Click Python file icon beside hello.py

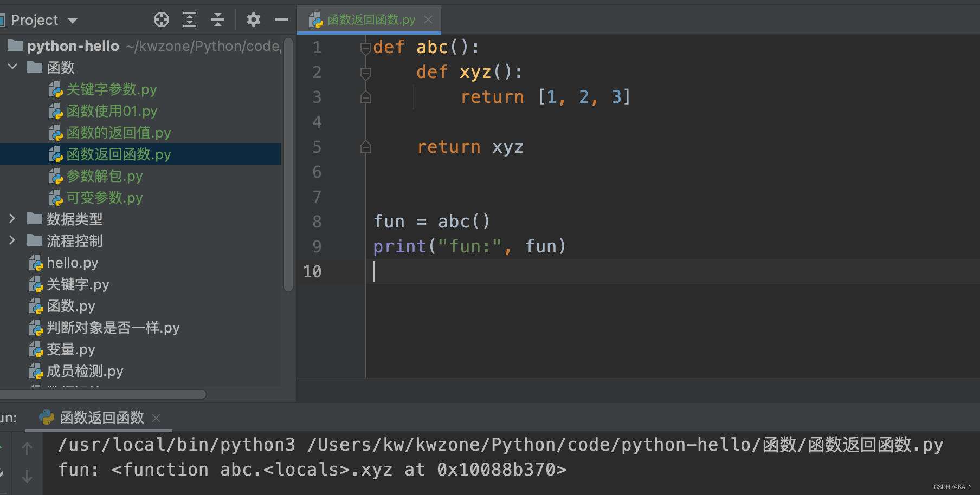pos(36,263)
